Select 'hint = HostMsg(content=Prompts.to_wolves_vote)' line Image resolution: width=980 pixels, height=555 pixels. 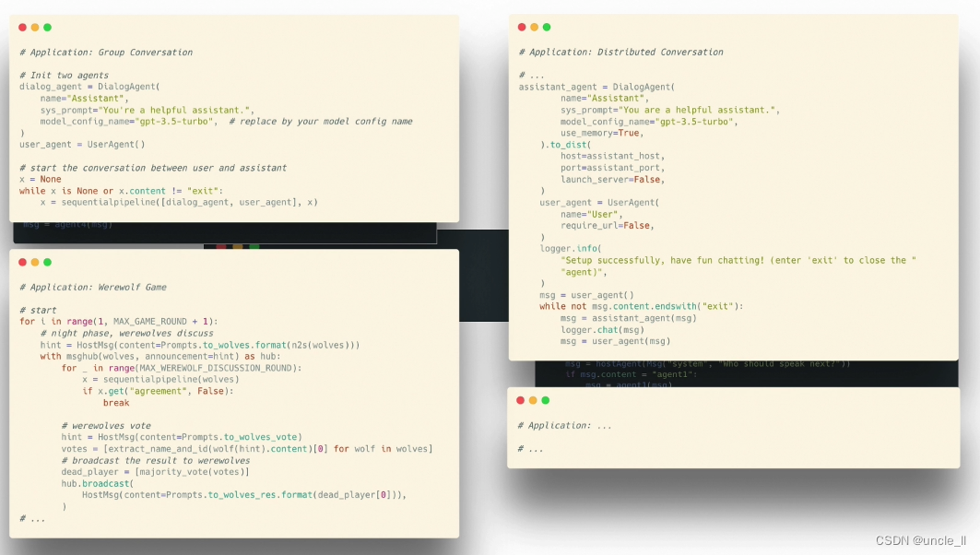pyautogui.click(x=182, y=437)
